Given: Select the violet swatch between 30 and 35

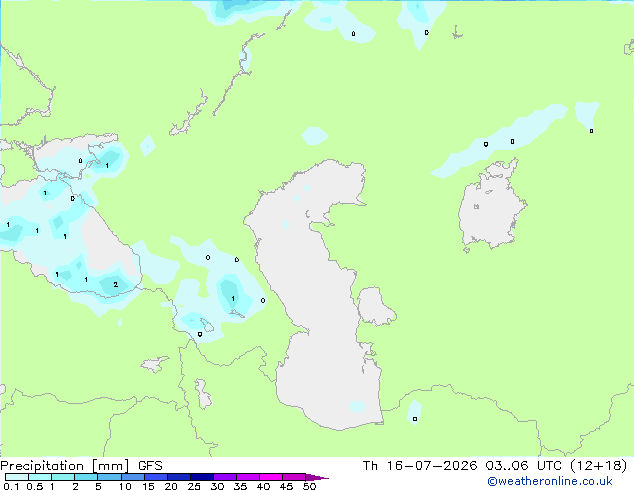Looking at the screenshot, I should 225,477.
